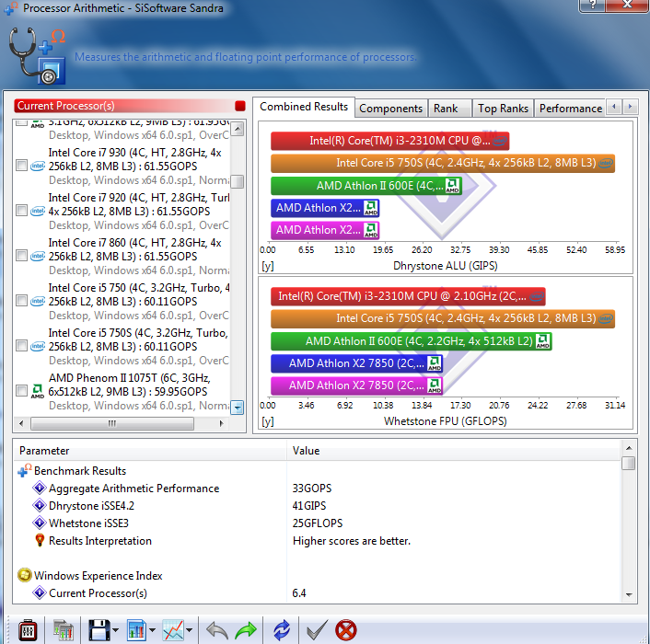This screenshot has width=650, height=644.
Task: Open the line graph icon dropdown arrow
Action: [190, 631]
